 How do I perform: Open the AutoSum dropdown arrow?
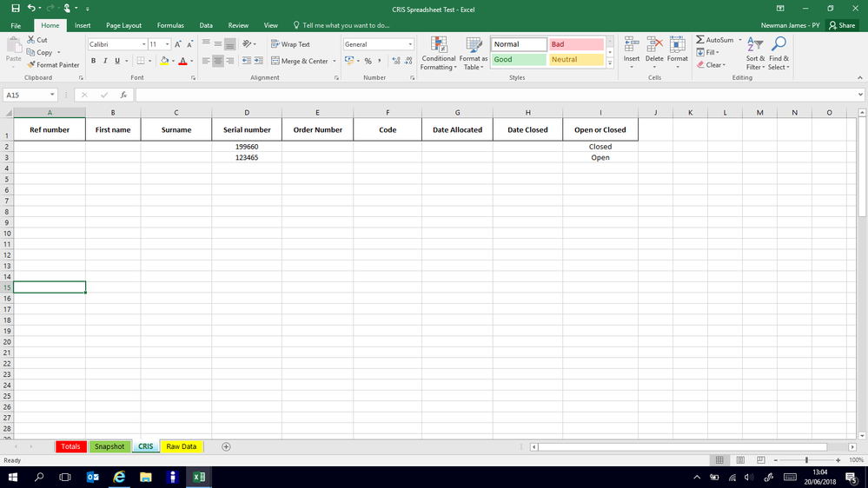[740, 40]
